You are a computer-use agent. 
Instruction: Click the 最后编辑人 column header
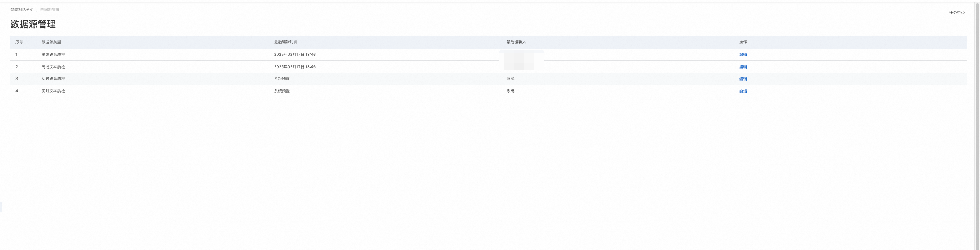coord(516,42)
